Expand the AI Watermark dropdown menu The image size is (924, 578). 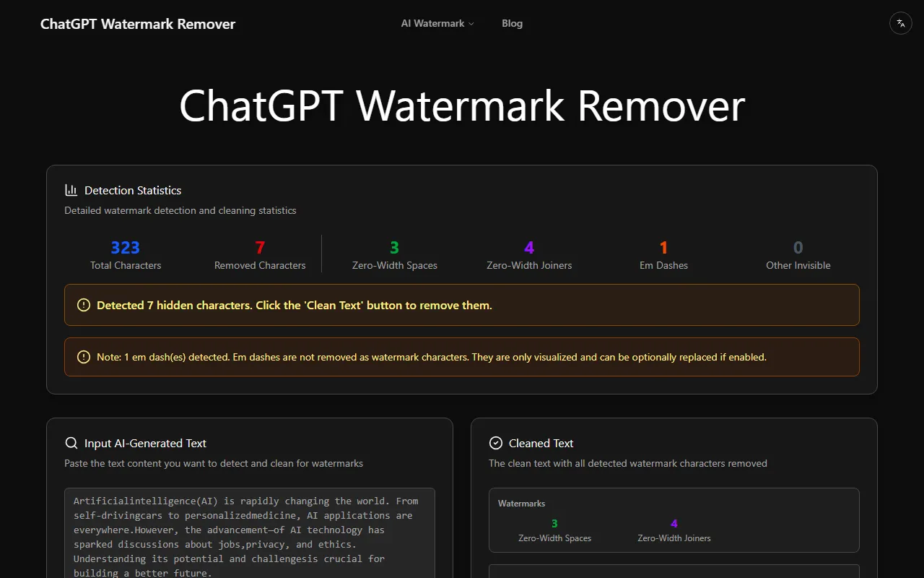click(437, 23)
